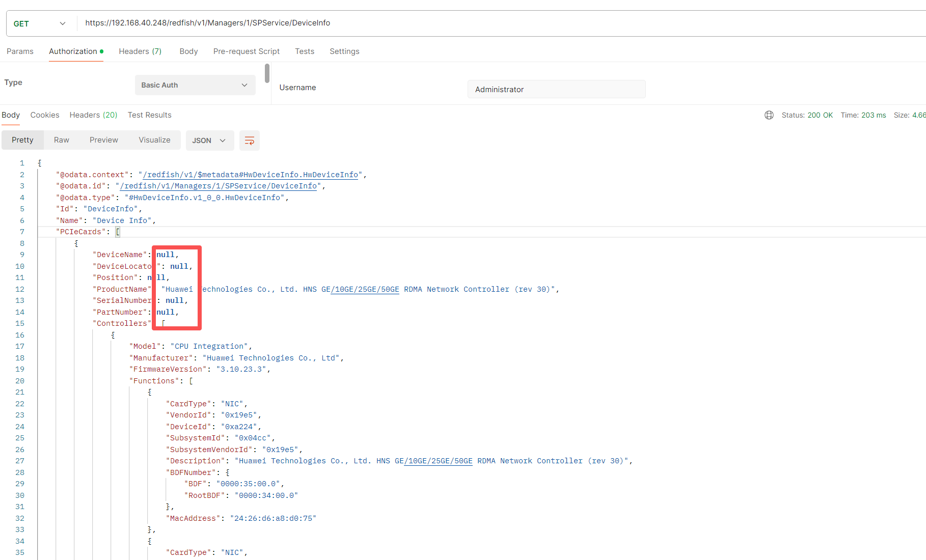Open the GET method dropdown
Image resolution: width=926 pixels, height=560 pixels.
pyautogui.click(x=40, y=23)
